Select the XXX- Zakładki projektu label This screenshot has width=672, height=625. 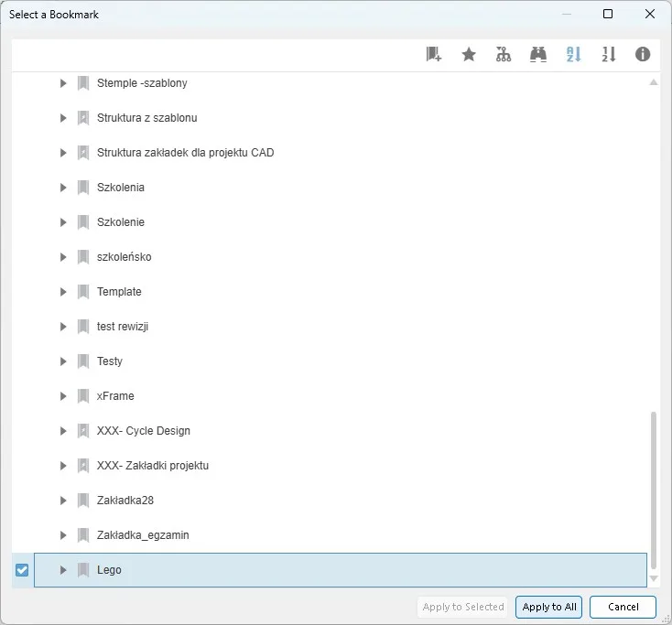[x=153, y=466]
